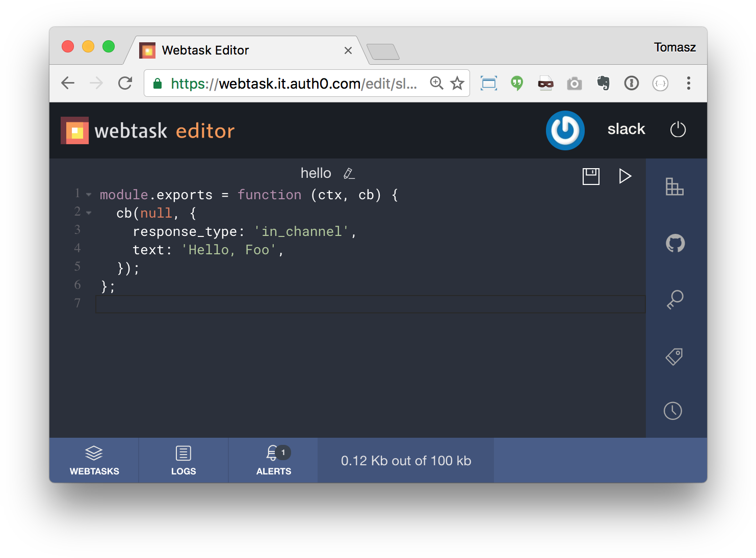Open the Secrets key panel
Screen dimensions: 756x558
[x=675, y=299]
